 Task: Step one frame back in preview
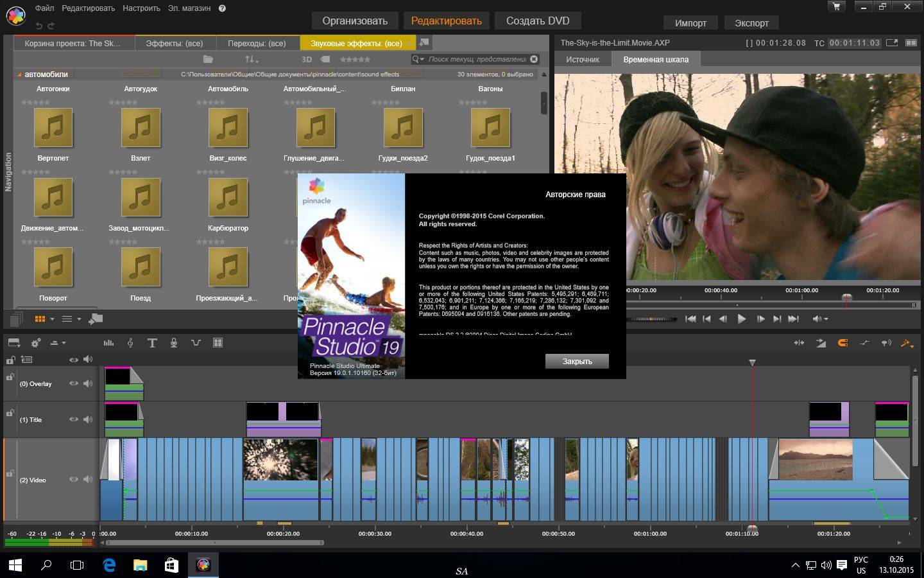pos(723,319)
